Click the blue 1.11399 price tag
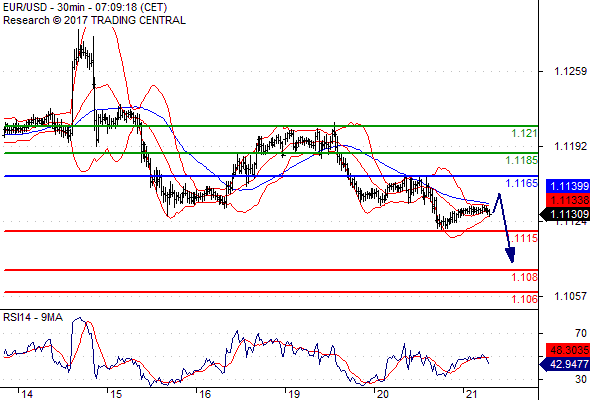Image resolution: width=590 pixels, height=400 pixels. click(x=568, y=186)
